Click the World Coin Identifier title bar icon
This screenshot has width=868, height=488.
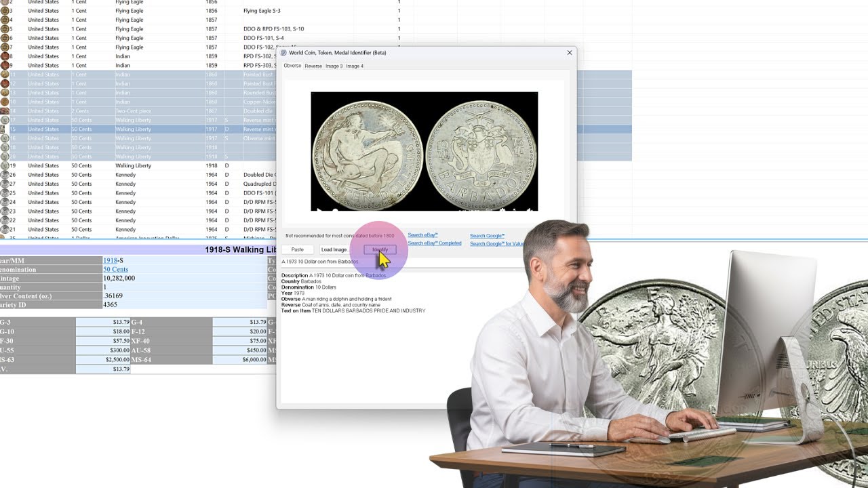coord(283,52)
